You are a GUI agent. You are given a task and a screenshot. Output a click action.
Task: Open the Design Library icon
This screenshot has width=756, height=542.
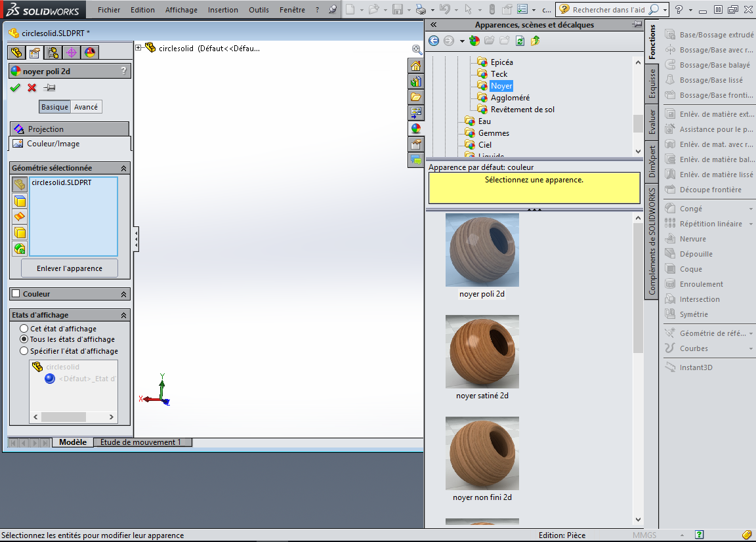tap(415, 81)
